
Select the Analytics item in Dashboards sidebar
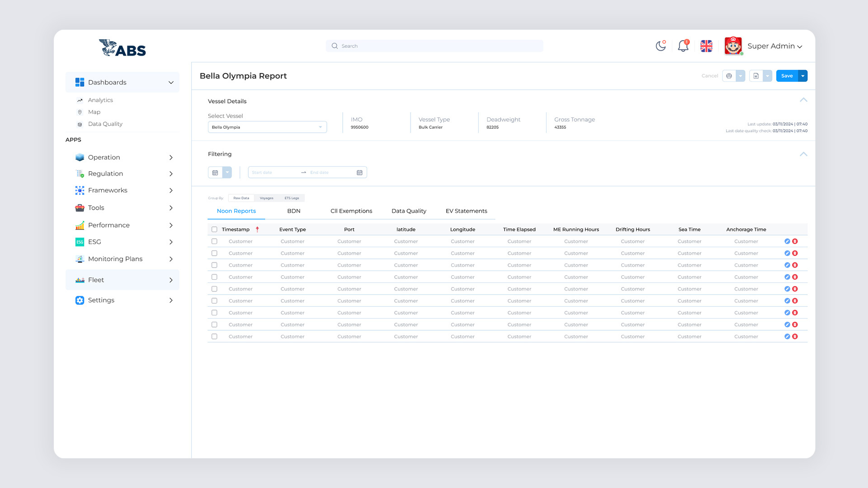100,100
